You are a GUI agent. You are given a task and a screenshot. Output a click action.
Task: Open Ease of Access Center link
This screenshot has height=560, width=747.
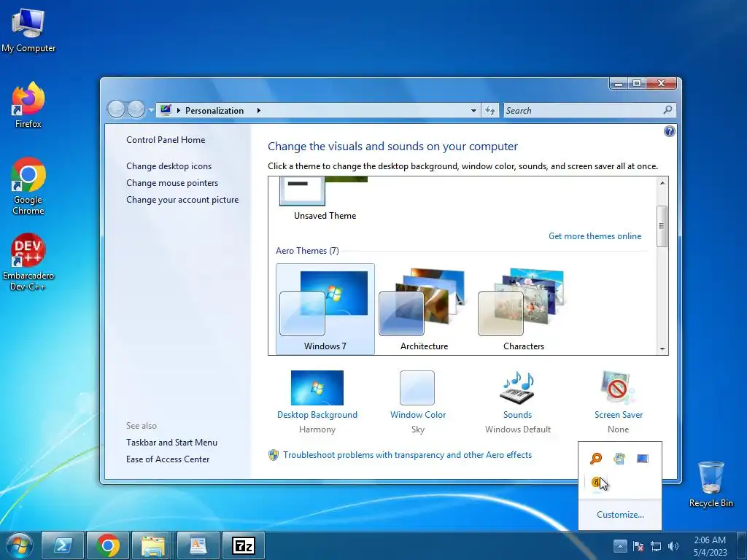tap(168, 459)
